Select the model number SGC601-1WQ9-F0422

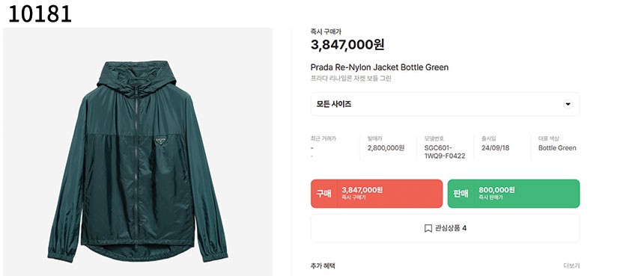[445, 152]
